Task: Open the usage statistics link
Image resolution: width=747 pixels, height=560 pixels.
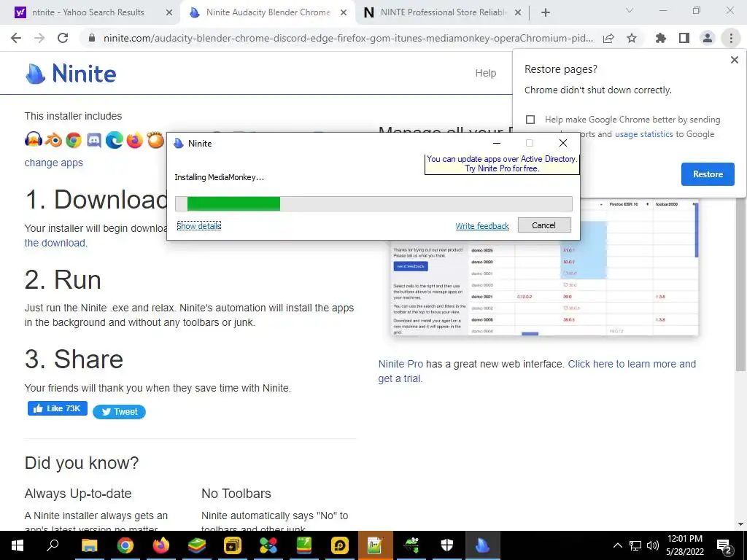Action: click(x=643, y=134)
